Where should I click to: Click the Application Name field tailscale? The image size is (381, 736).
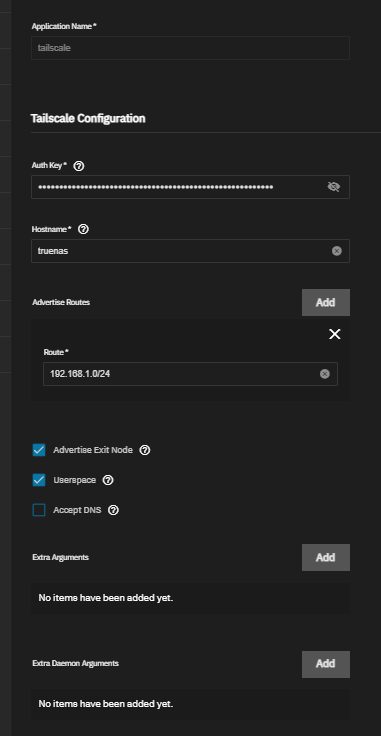click(x=190, y=48)
